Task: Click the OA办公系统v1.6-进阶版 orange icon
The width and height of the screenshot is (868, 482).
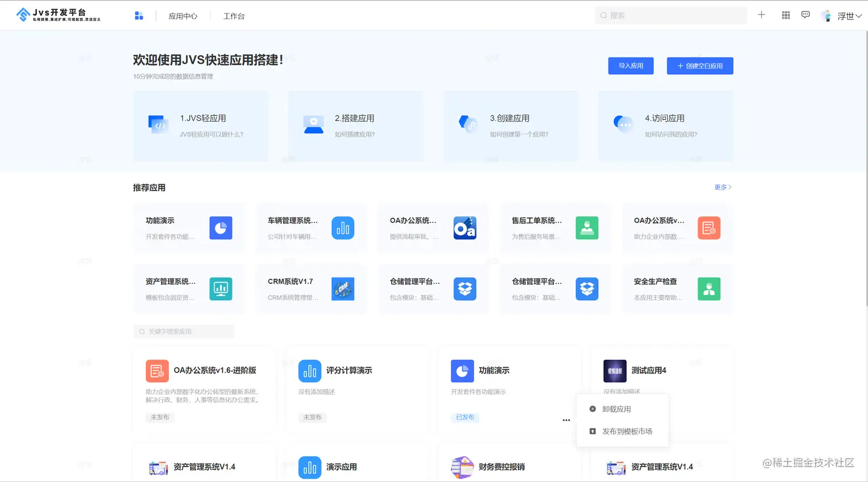Action: (x=157, y=371)
